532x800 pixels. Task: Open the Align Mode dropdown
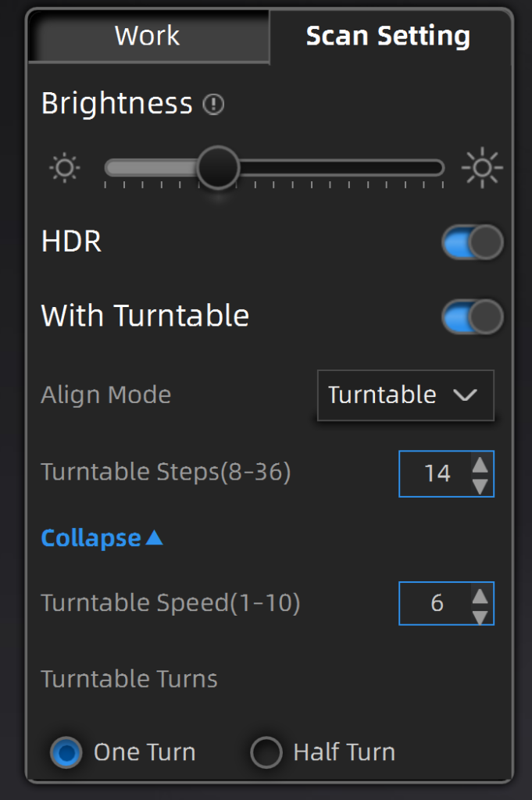coord(405,395)
